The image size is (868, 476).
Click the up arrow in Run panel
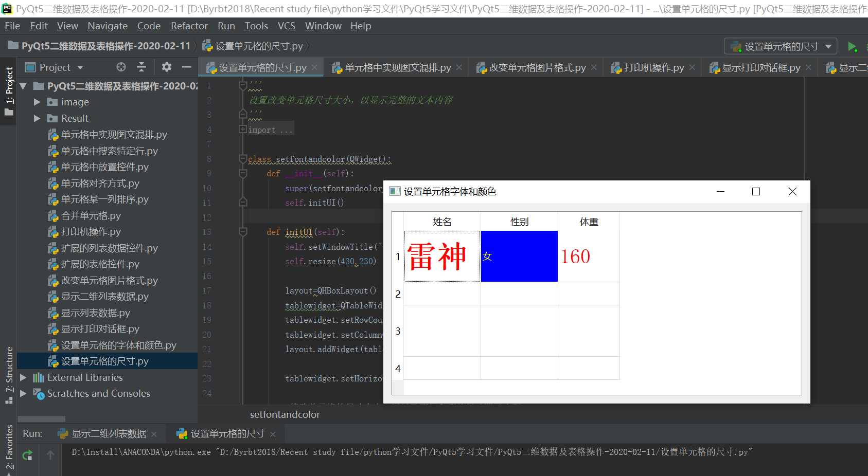pos(50,455)
